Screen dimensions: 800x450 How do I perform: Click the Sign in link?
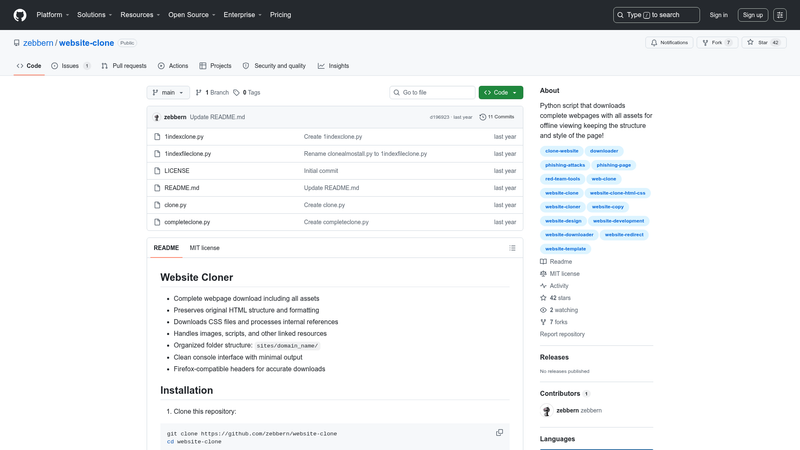tap(718, 15)
